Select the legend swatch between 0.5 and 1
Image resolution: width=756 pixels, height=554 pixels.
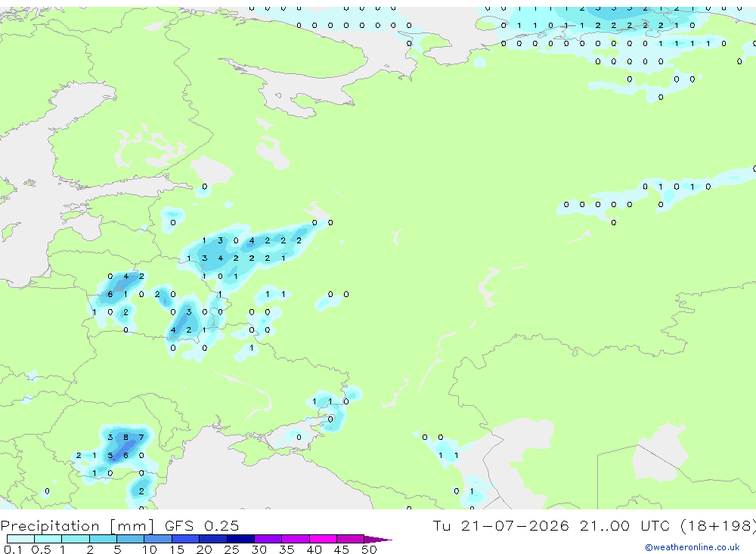(x=48, y=539)
